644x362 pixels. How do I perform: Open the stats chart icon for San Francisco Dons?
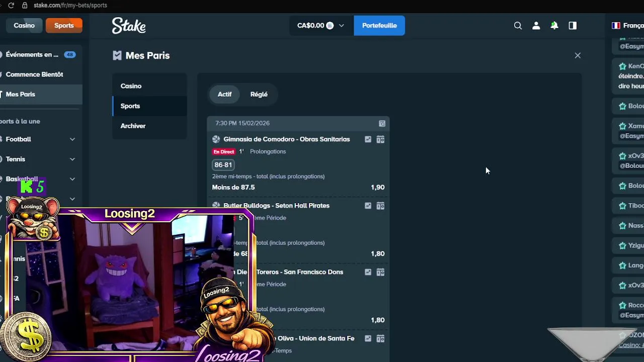[368, 272]
